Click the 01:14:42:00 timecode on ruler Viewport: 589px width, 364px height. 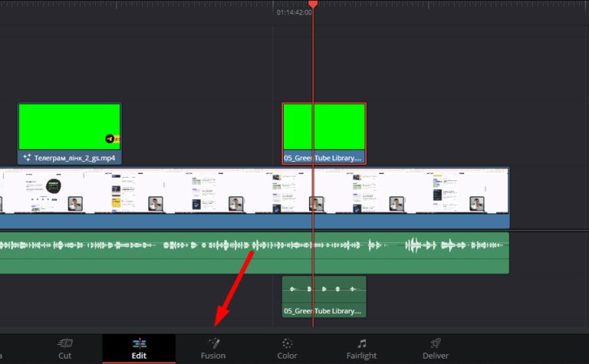[x=294, y=12]
